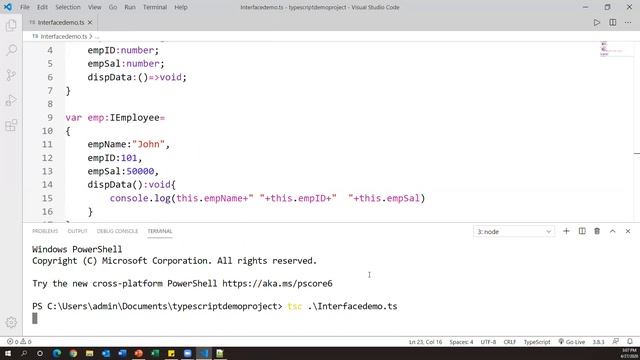Maximize the terminal panel size
Viewport: 640px width, 360px height.
pyautogui.click(x=613, y=231)
